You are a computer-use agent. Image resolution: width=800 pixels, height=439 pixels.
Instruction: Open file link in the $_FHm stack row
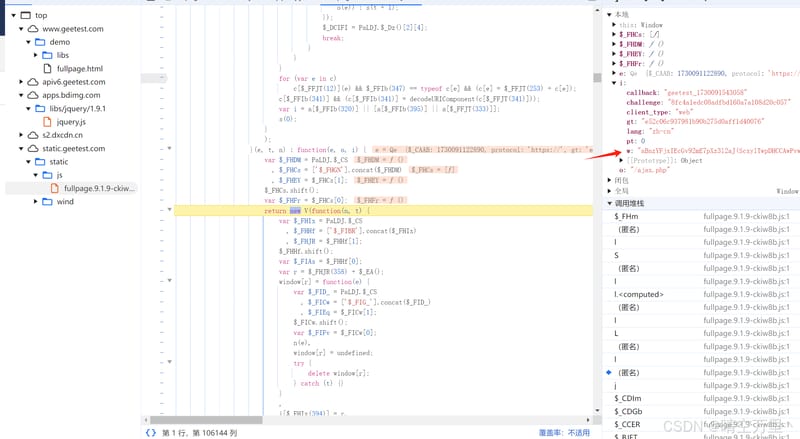(746, 216)
